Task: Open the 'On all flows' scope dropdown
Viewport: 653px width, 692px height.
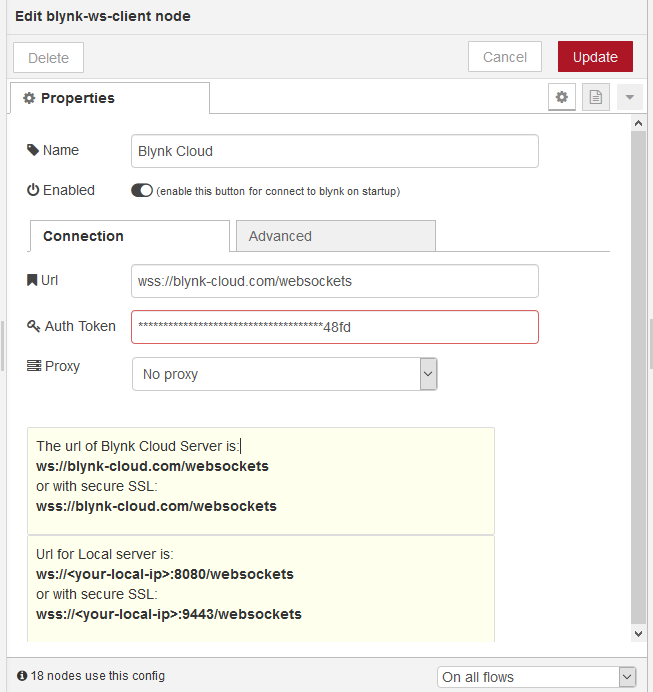Action: coord(537,677)
